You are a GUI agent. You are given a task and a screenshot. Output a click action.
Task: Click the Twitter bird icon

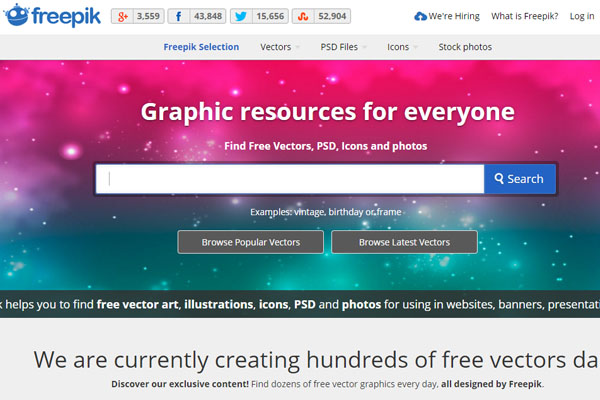coord(241,16)
